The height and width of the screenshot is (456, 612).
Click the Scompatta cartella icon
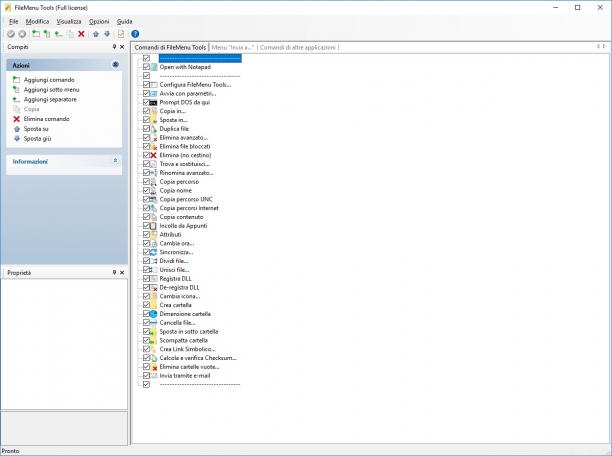(x=154, y=340)
